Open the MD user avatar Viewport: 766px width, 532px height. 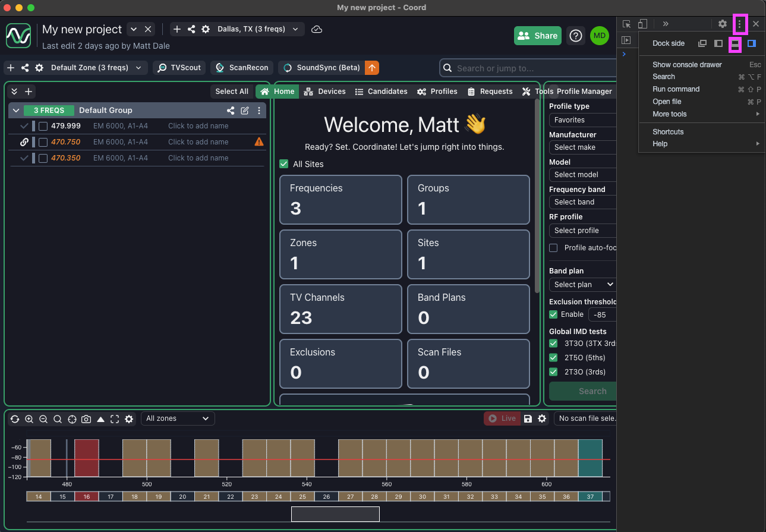click(600, 36)
